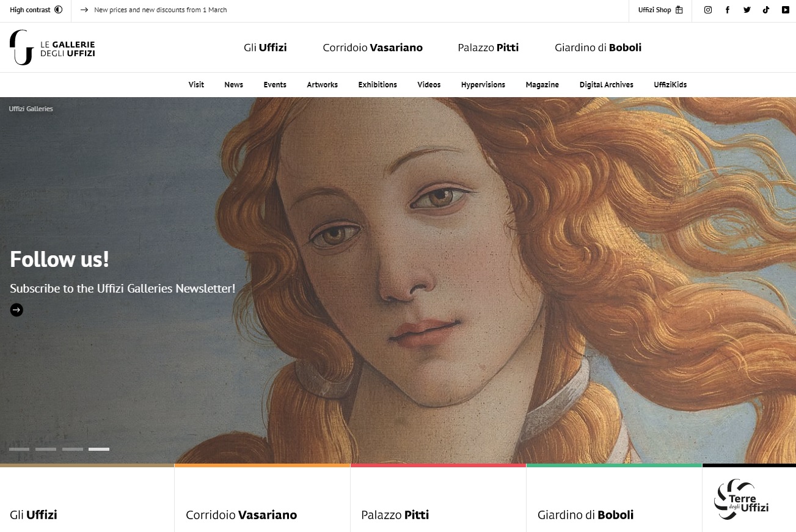The width and height of the screenshot is (796, 532).
Task: Select the fourth active carousel slide indicator
Action: [99, 449]
